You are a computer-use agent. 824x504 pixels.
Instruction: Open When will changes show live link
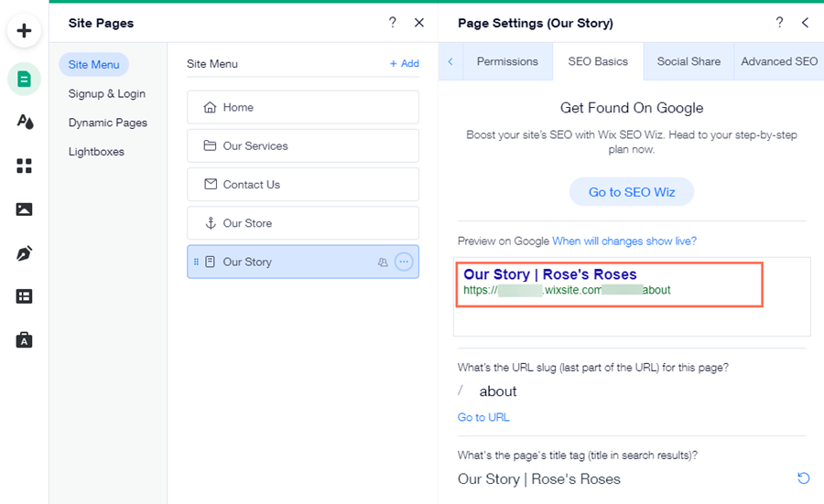pos(624,241)
